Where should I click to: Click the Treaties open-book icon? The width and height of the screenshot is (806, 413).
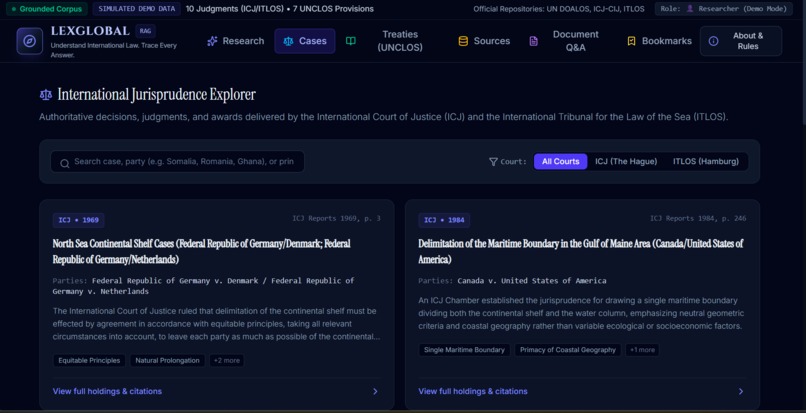[351, 41]
